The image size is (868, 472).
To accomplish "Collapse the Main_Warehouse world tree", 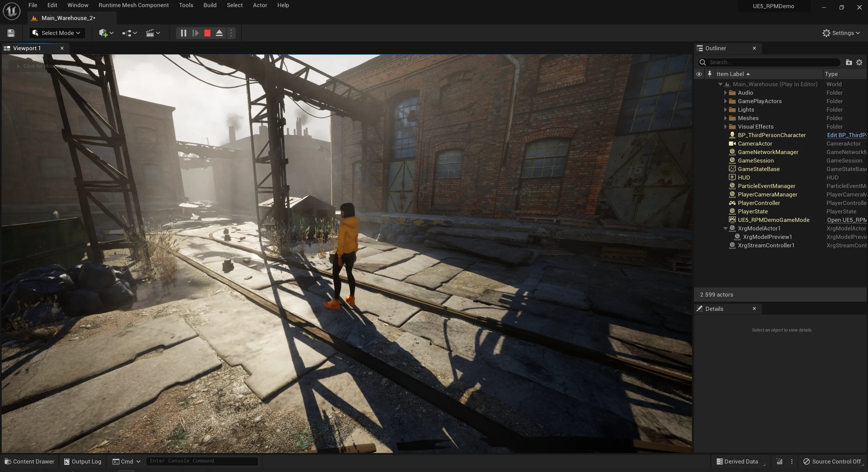I will [720, 84].
